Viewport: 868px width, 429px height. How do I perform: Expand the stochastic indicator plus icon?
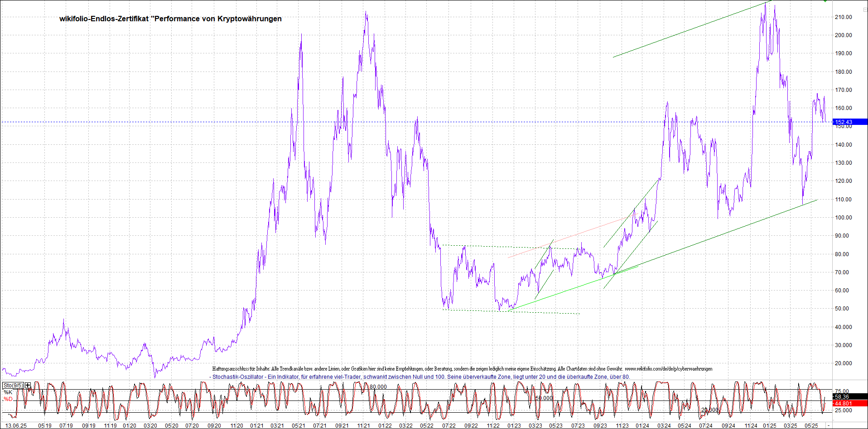coord(28,386)
